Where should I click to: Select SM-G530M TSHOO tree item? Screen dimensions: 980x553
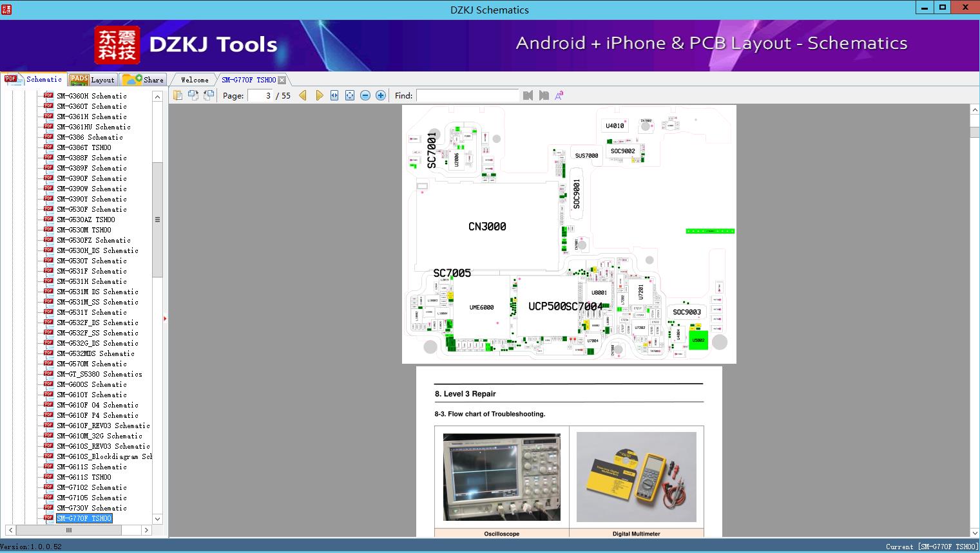[84, 230]
